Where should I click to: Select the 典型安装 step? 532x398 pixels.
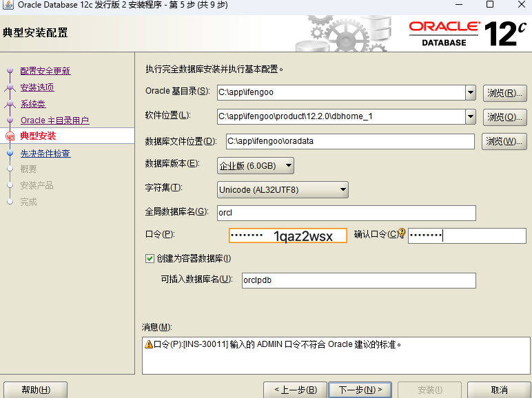[x=39, y=136]
